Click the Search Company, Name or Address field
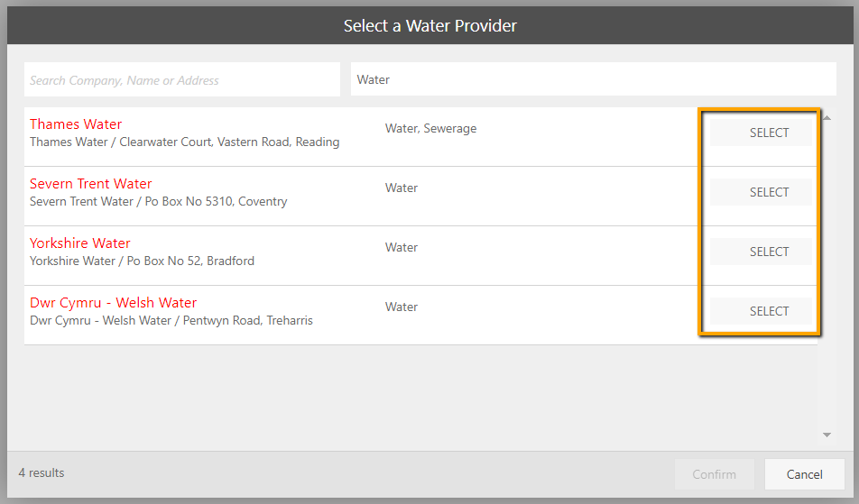The image size is (859, 504). [181, 80]
